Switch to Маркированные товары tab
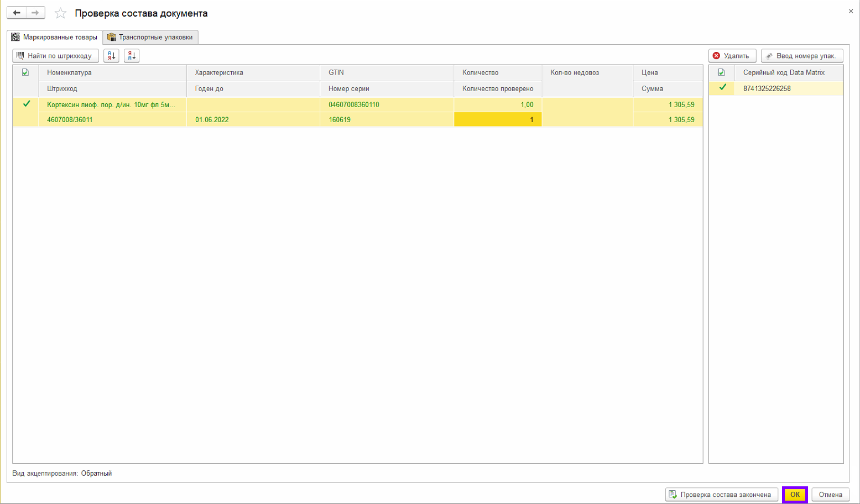The height and width of the screenshot is (504, 860). (55, 37)
